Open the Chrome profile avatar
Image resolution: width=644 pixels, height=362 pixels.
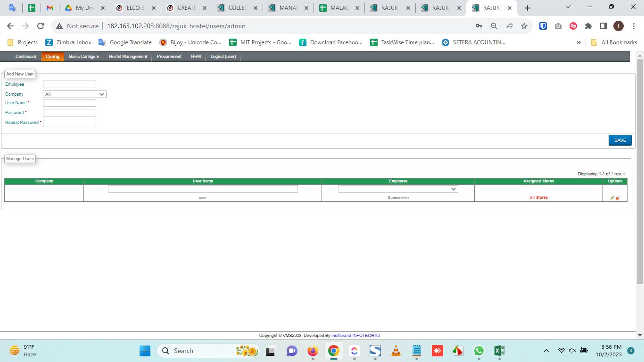[619, 26]
